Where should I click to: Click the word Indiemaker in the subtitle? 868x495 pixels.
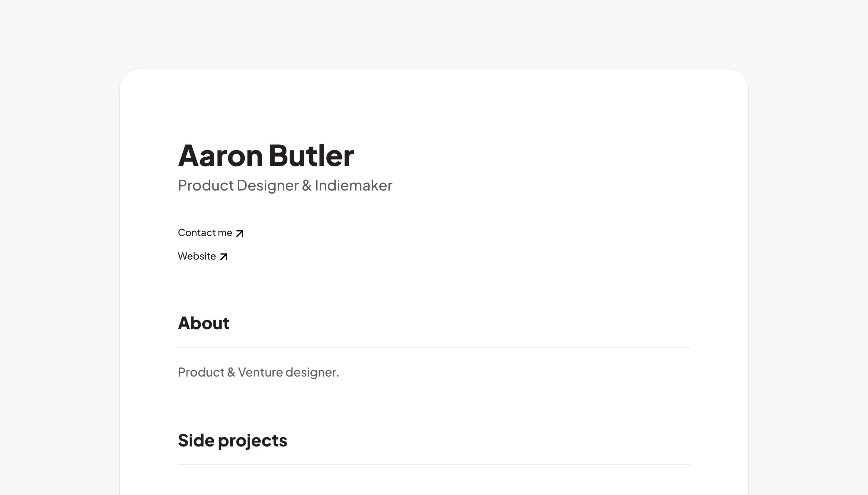354,186
